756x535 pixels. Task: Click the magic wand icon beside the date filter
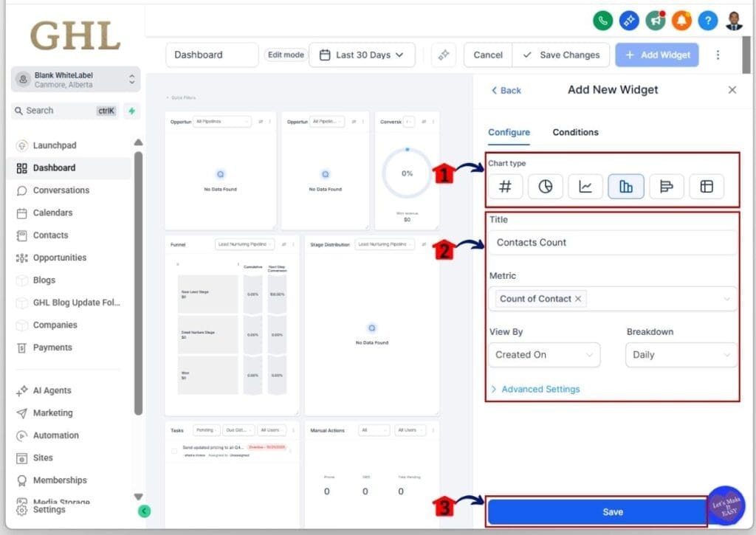pyautogui.click(x=443, y=55)
